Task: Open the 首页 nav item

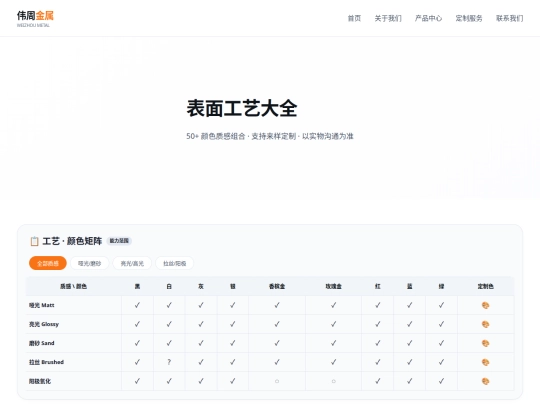Action: click(x=354, y=18)
